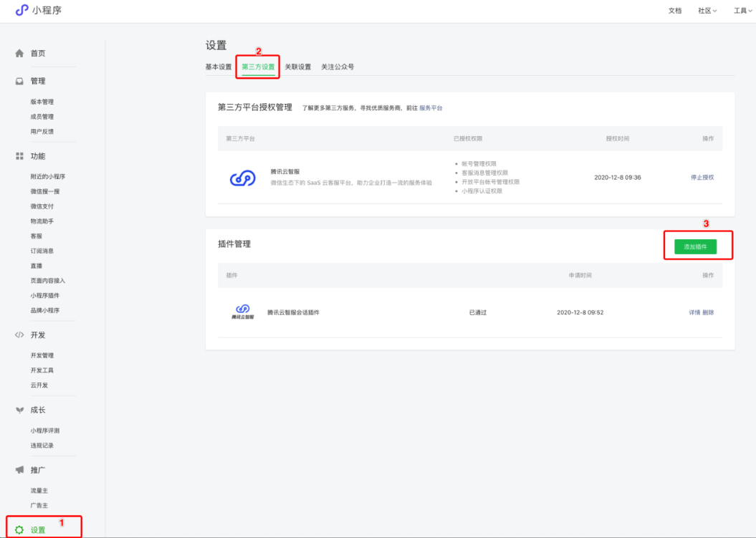Open 版本管理 in the sidebar
The width and height of the screenshot is (756, 538).
pos(42,102)
